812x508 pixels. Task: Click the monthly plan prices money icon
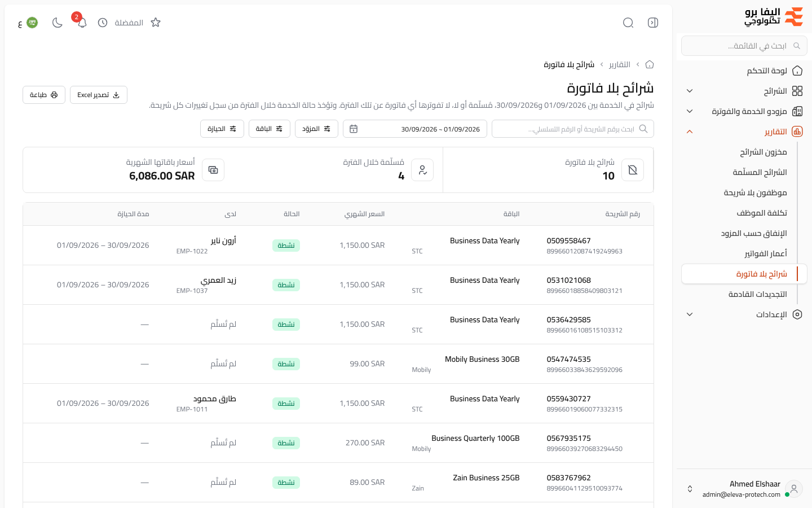(x=213, y=170)
